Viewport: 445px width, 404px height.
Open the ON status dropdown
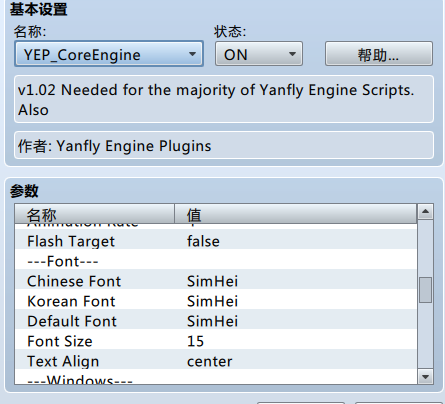click(259, 54)
